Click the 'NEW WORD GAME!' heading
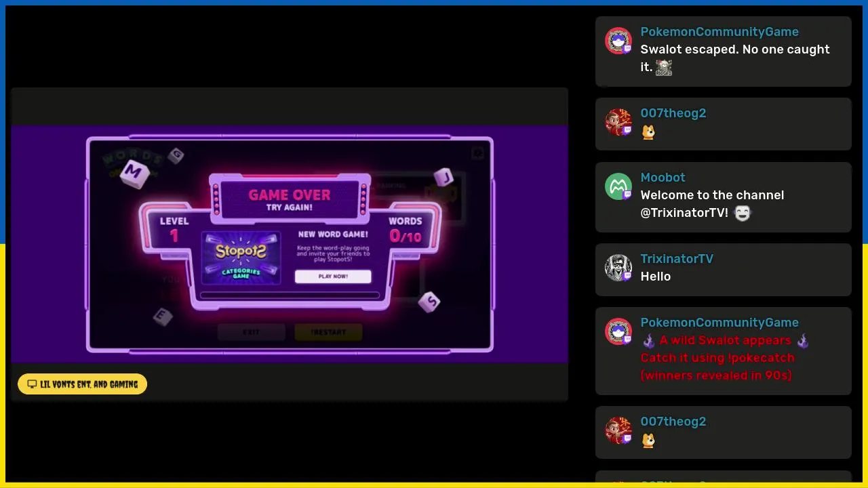 [x=333, y=235]
